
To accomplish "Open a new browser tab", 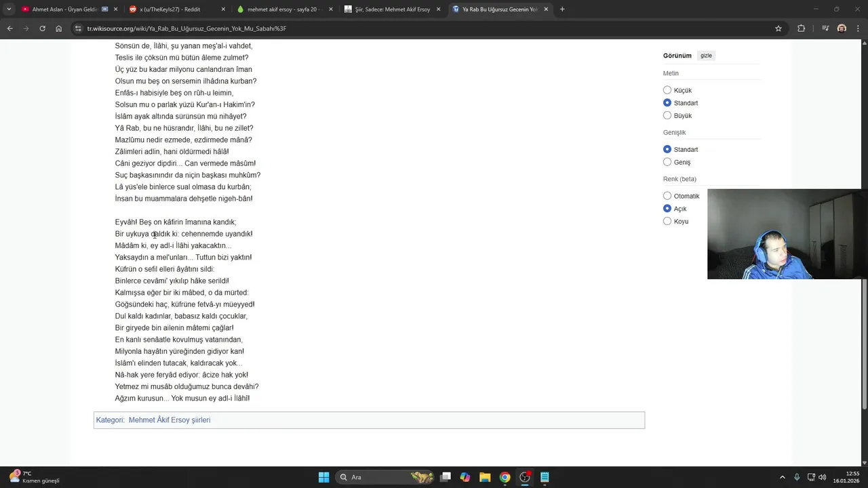I will pyautogui.click(x=562, y=9).
